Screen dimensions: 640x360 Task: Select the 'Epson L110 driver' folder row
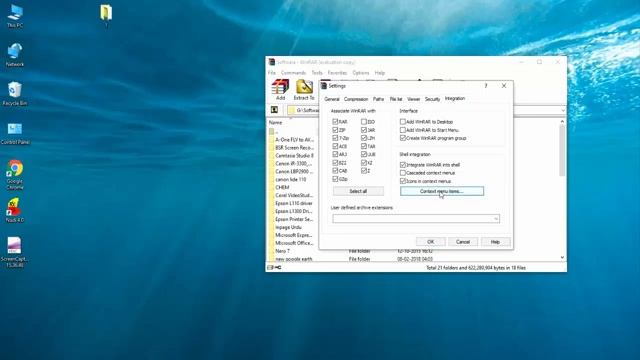pos(293,203)
